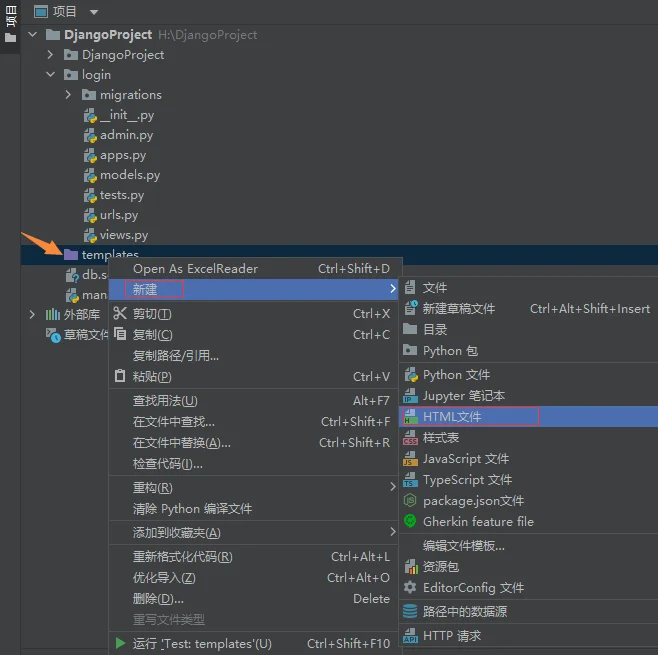Select 删除(D)... menu entry
The image size is (658, 655).
click(x=253, y=598)
